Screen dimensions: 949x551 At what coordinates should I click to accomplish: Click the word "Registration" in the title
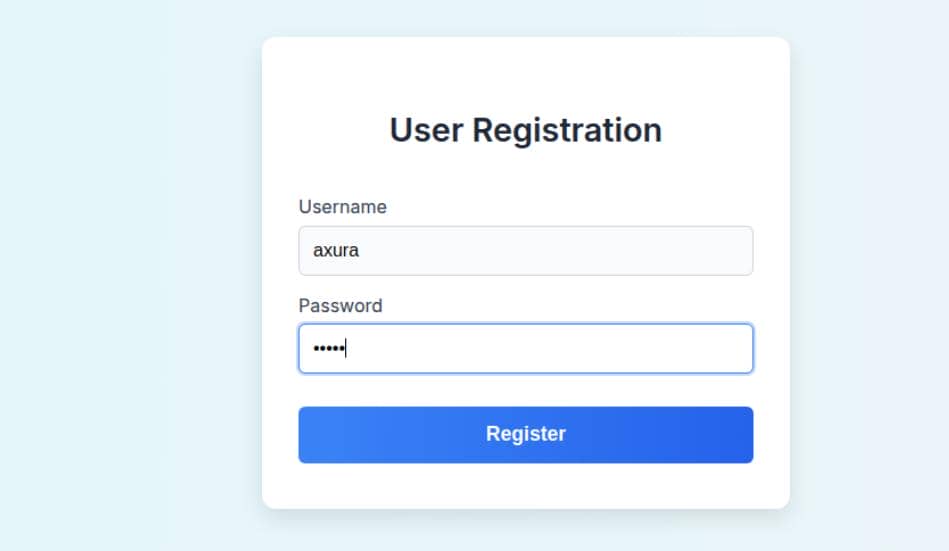[x=566, y=130]
